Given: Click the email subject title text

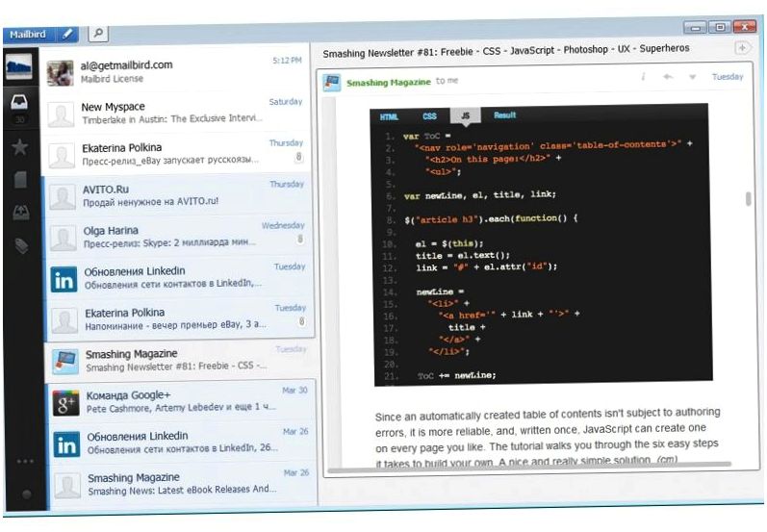Looking at the screenshot, I should 506,50.
